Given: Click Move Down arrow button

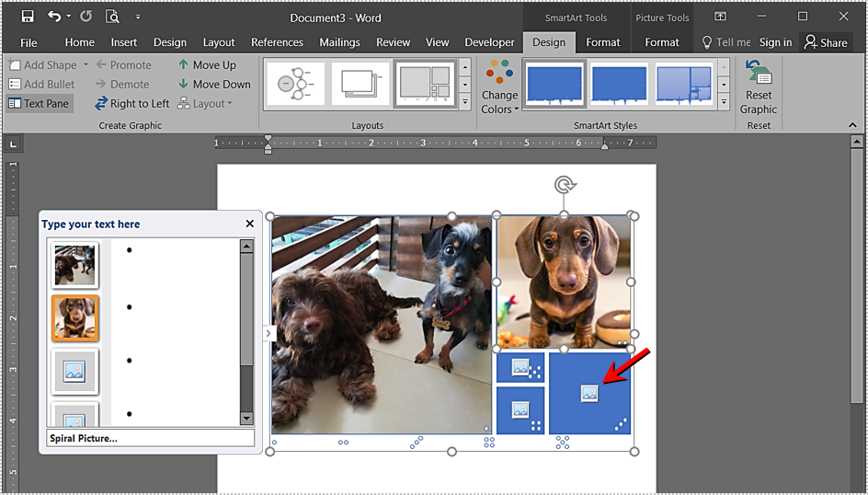Looking at the screenshot, I should (x=213, y=85).
